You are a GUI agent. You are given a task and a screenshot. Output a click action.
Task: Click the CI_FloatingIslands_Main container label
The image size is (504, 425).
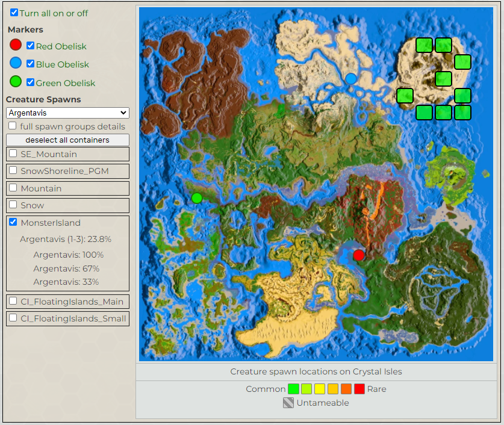point(72,302)
